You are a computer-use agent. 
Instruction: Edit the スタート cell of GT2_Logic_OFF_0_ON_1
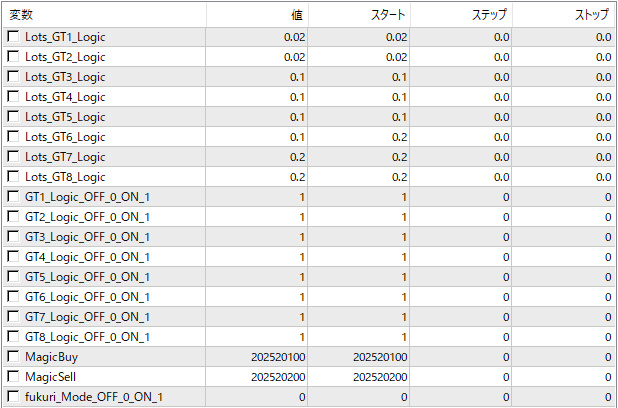pos(359,217)
